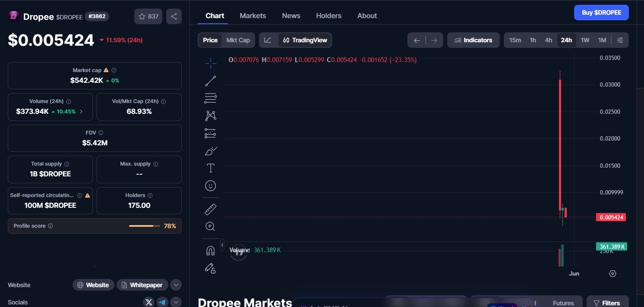The height and width of the screenshot is (307, 644).
Task: Toggle the magnet snap mode
Action: point(211,251)
